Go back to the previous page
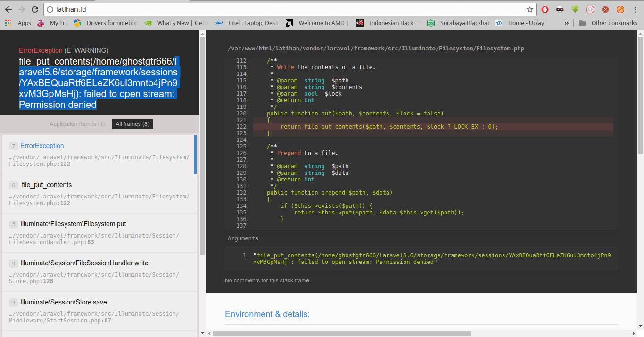This screenshot has height=337, width=644. tap(8, 9)
